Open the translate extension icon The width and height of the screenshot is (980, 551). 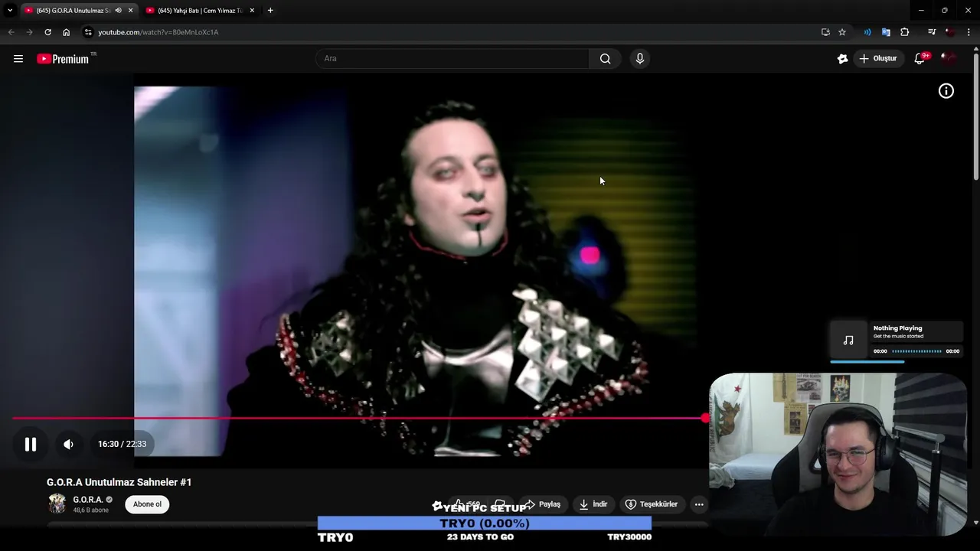(886, 32)
